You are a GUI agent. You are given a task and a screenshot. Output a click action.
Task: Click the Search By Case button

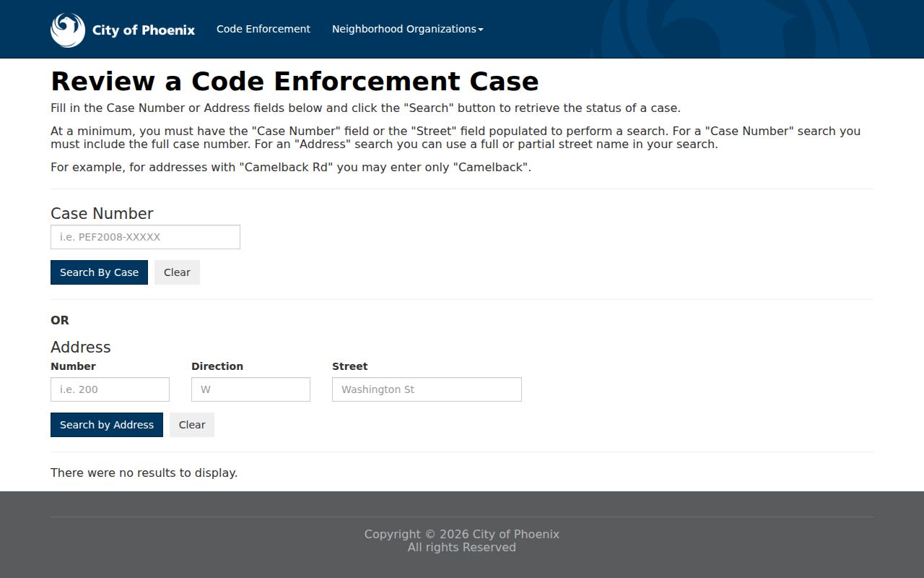point(99,272)
